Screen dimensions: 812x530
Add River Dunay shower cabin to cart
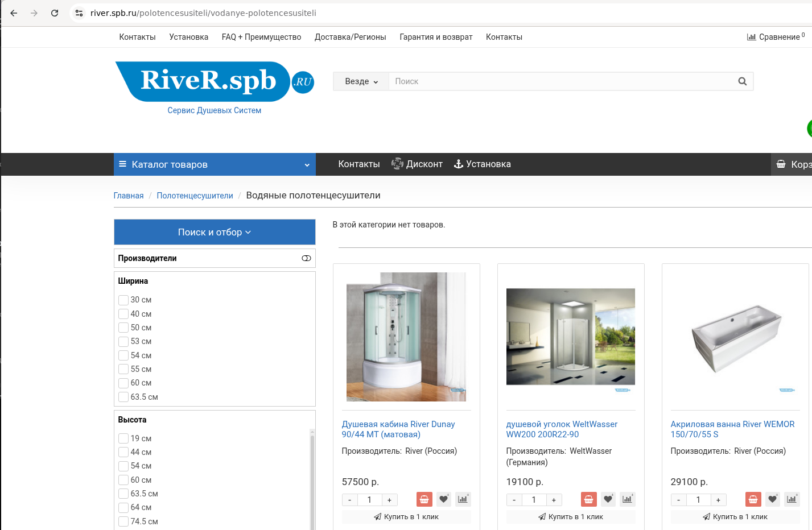pyautogui.click(x=424, y=499)
